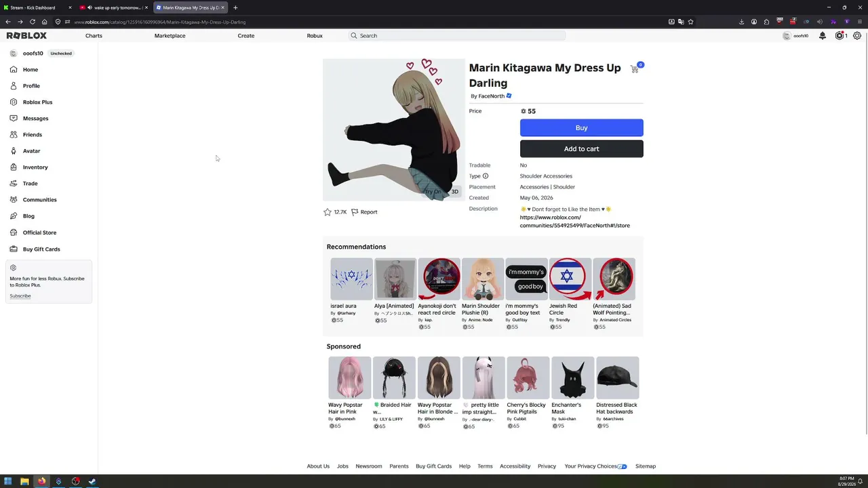
Task: Click the browser home button
Action: pos(44,22)
